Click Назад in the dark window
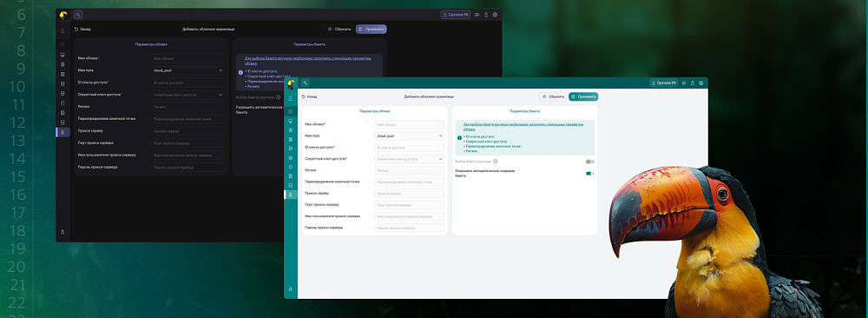 (x=82, y=29)
